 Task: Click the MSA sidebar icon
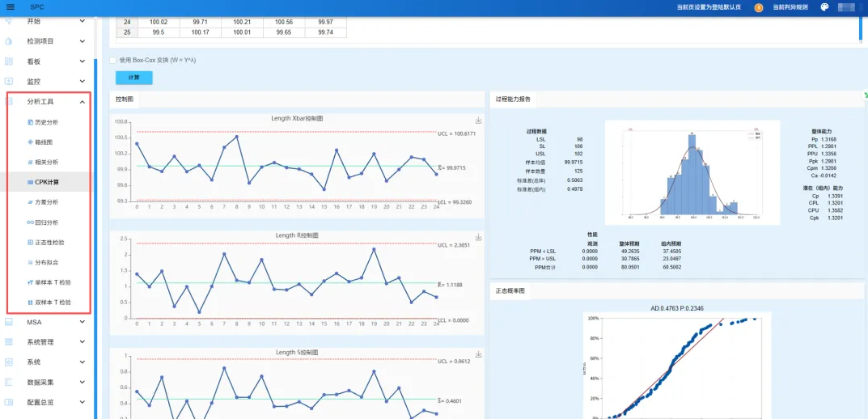pyautogui.click(x=8, y=322)
